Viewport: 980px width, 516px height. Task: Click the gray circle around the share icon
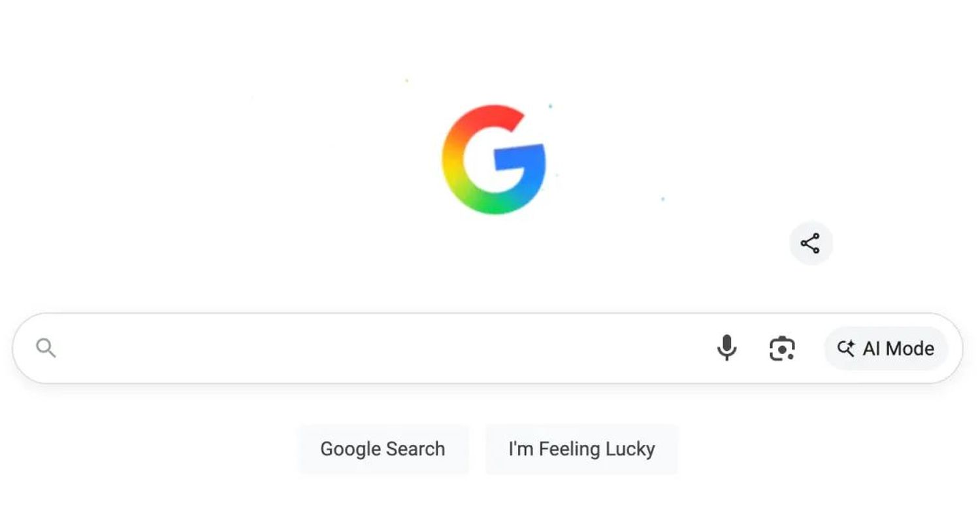tap(811, 243)
